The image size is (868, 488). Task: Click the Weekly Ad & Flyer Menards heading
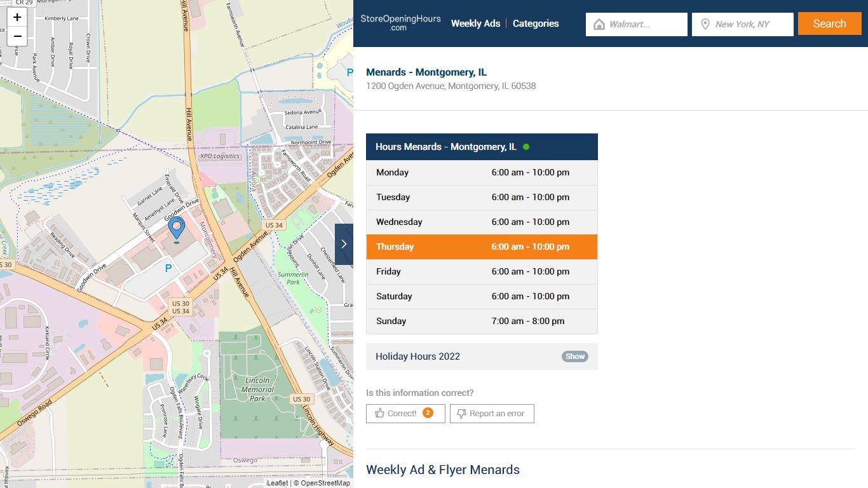pos(443,470)
